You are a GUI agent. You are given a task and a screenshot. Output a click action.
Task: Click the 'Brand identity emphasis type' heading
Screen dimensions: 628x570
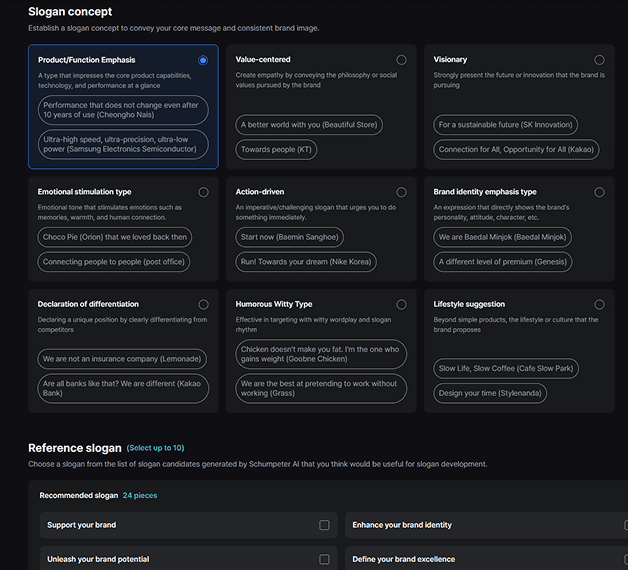[x=485, y=192]
